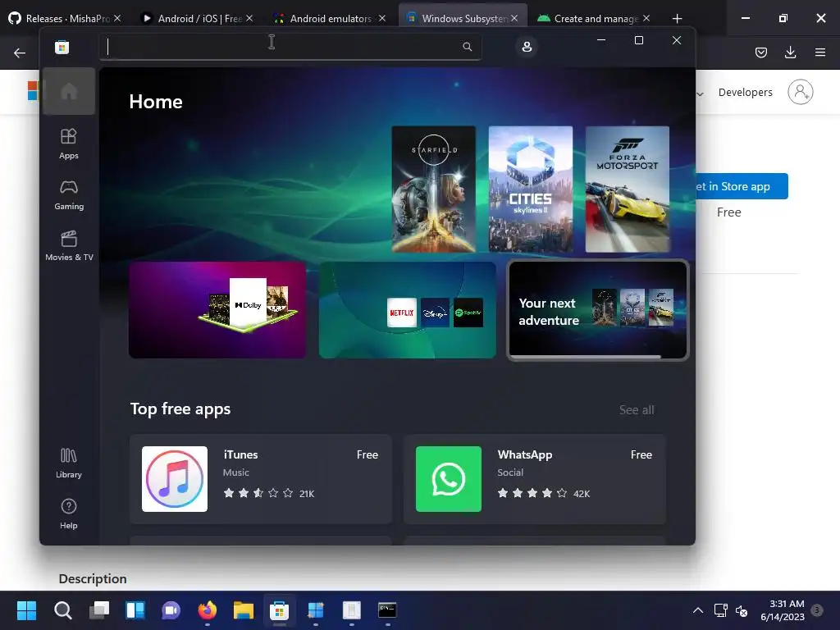Screen dimensions: 840x630
Task: Open the browser Pocket save icon
Action: point(761,52)
